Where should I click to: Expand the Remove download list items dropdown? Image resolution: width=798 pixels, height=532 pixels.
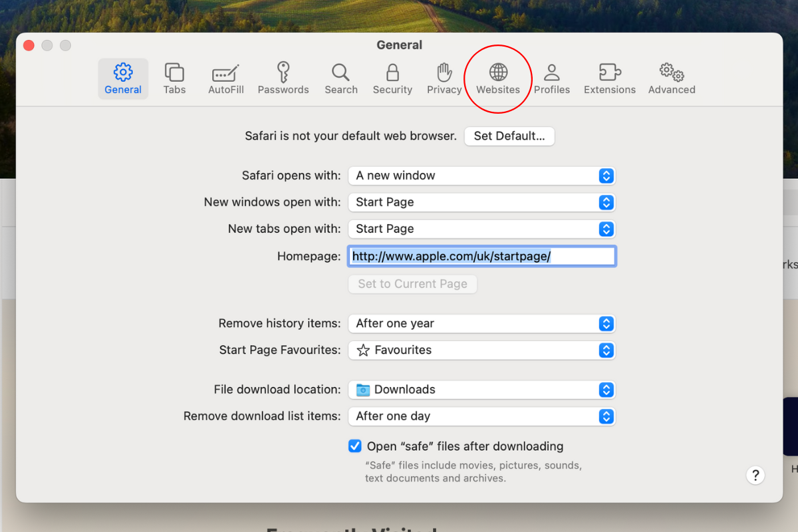[x=481, y=416]
